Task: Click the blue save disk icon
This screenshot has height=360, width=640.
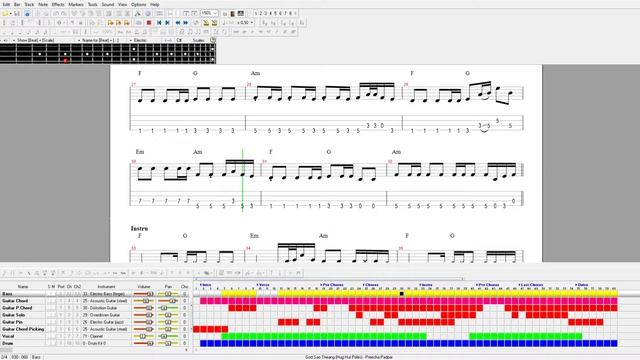Action: tap(27, 13)
